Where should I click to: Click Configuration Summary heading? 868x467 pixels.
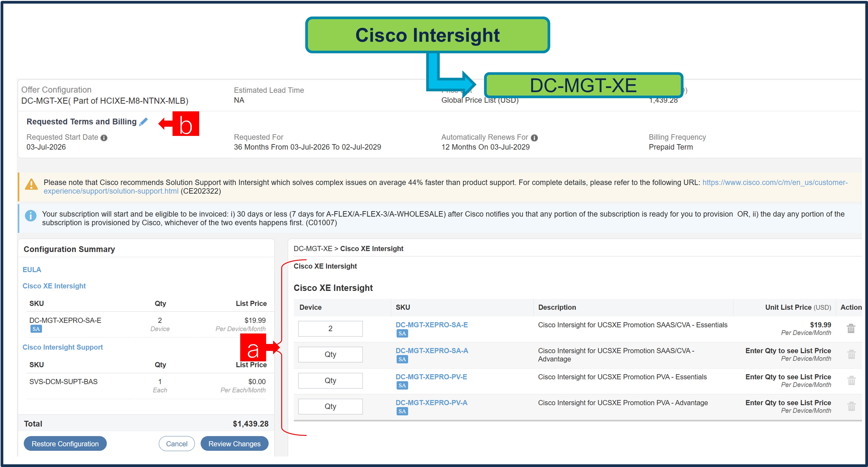tap(69, 249)
